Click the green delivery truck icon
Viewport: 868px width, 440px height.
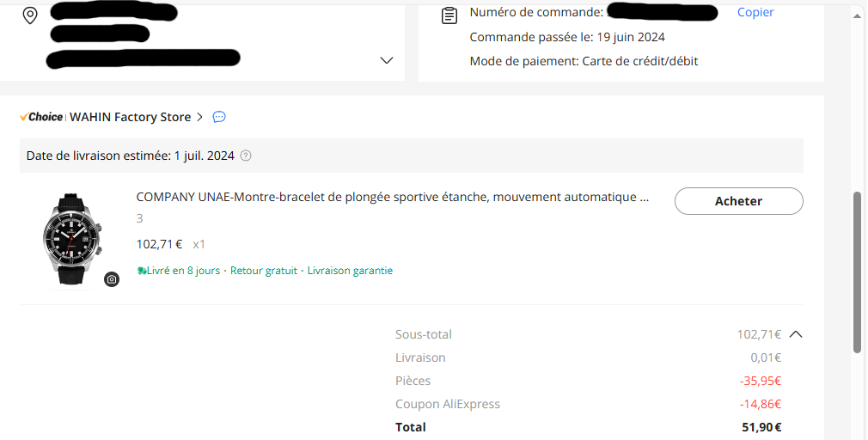142,271
